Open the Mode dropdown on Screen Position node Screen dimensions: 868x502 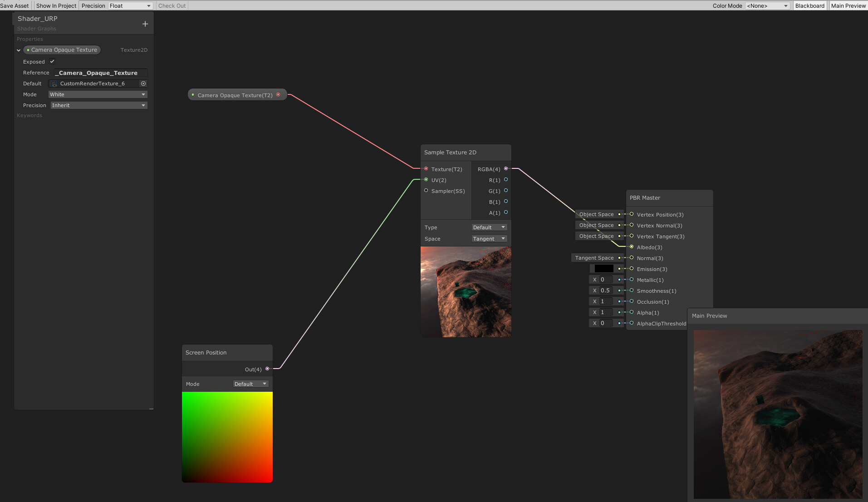pyautogui.click(x=250, y=384)
